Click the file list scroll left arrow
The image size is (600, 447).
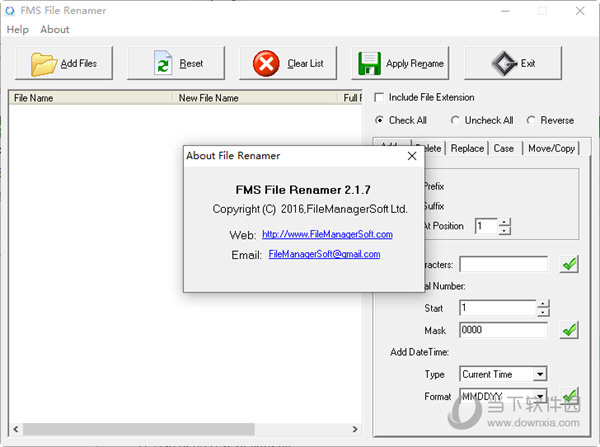pos(16,429)
